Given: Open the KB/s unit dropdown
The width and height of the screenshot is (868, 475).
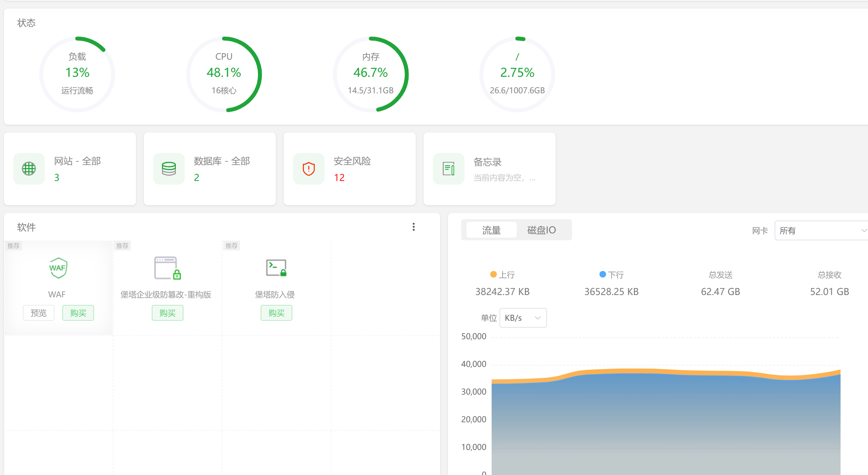Looking at the screenshot, I should click(x=523, y=318).
